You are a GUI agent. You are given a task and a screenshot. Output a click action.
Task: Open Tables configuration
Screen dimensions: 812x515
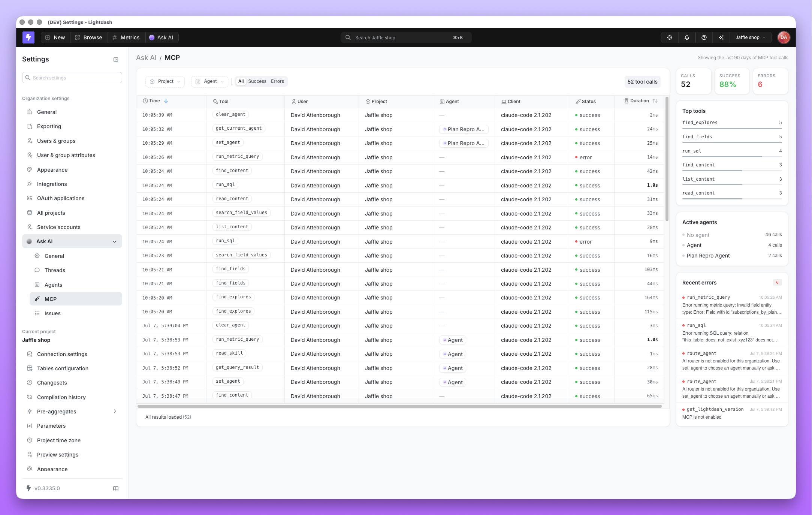[72, 368]
